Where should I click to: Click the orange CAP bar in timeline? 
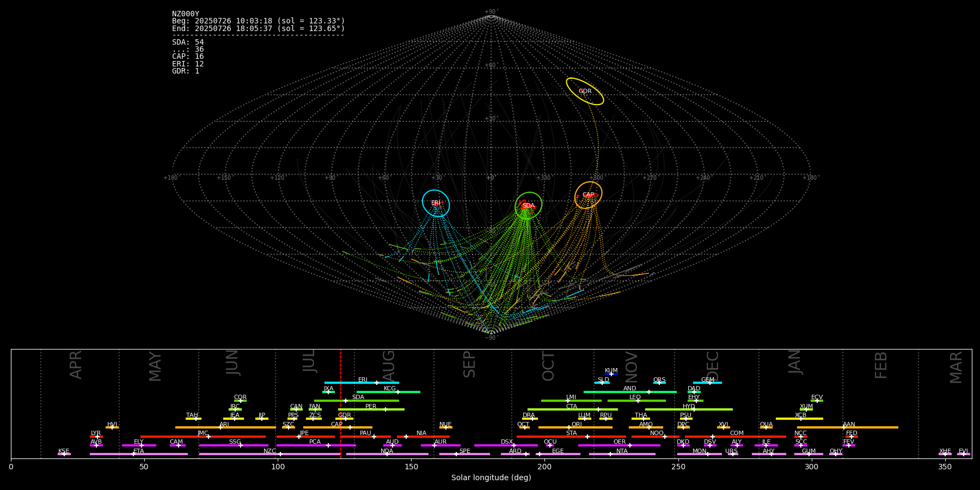click(x=338, y=427)
